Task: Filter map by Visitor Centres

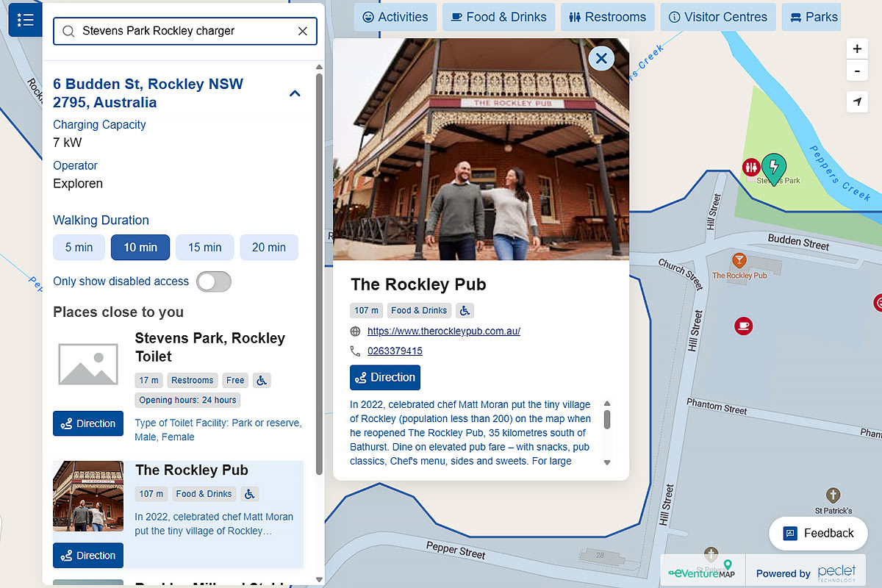Action: click(718, 17)
